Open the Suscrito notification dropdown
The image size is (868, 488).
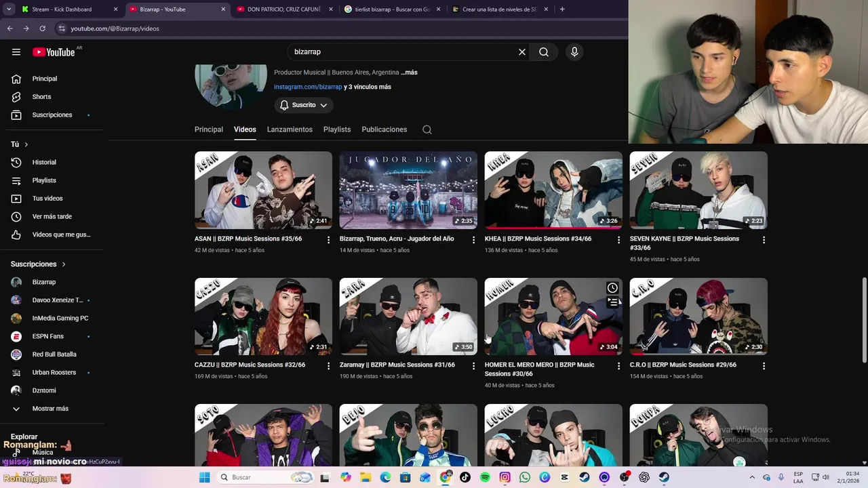click(303, 105)
